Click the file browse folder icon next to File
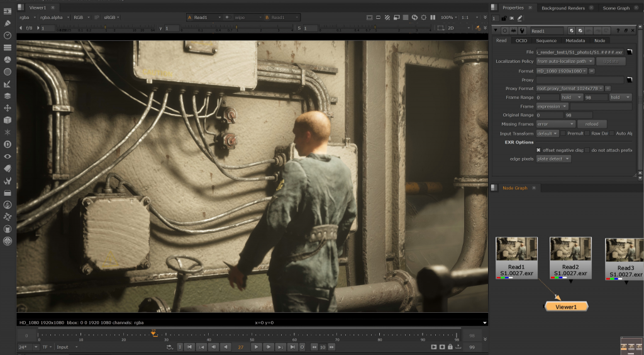 [629, 52]
